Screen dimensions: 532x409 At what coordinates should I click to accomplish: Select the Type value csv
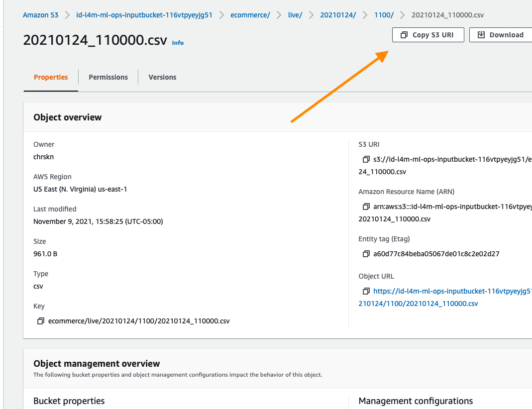tap(38, 286)
